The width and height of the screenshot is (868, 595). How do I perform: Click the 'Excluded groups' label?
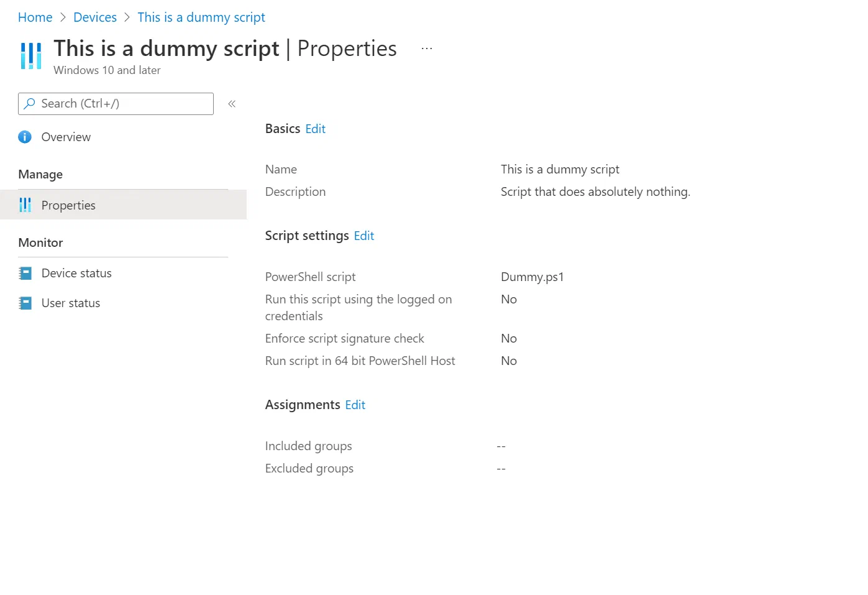(309, 468)
